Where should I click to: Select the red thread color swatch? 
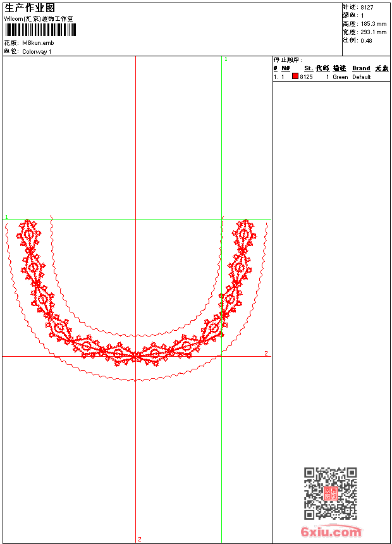(295, 77)
